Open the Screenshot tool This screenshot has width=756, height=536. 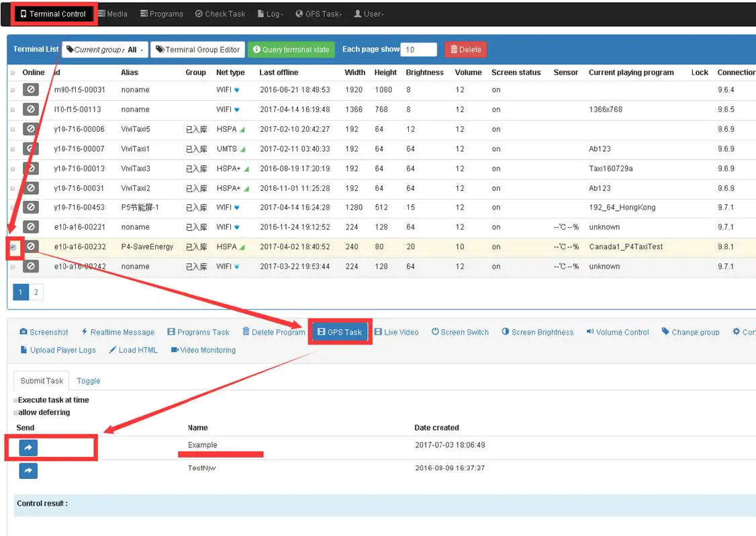(44, 332)
